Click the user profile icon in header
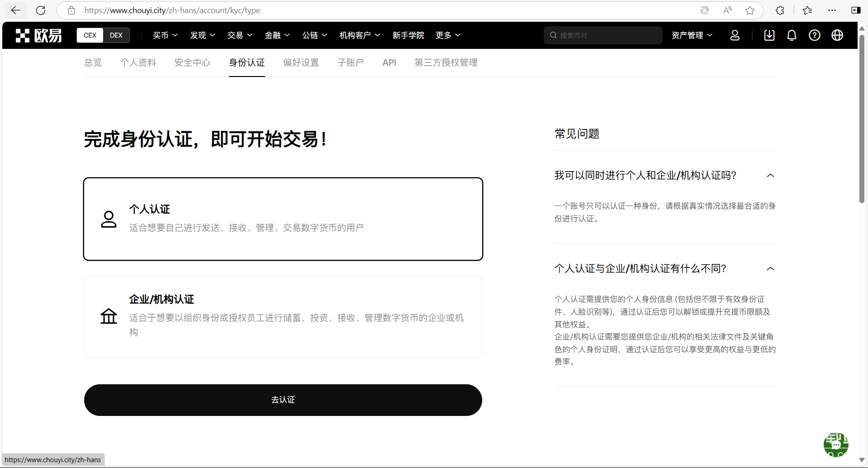 (x=735, y=35)
